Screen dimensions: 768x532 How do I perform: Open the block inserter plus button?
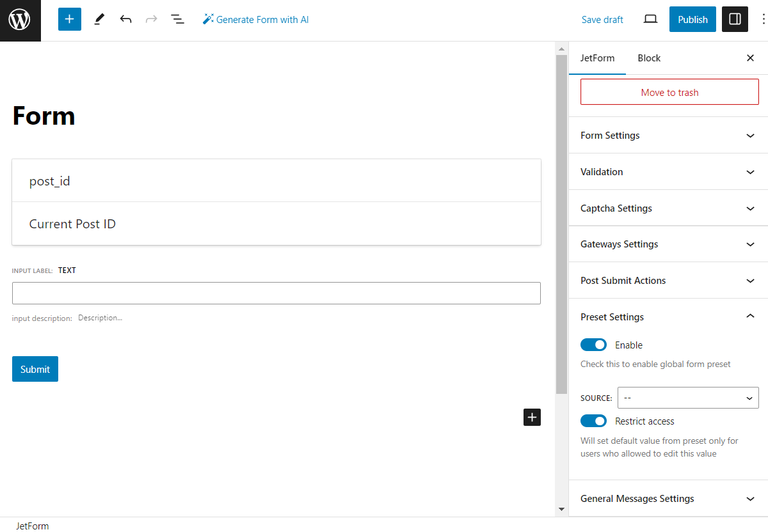tap(70, 19)
